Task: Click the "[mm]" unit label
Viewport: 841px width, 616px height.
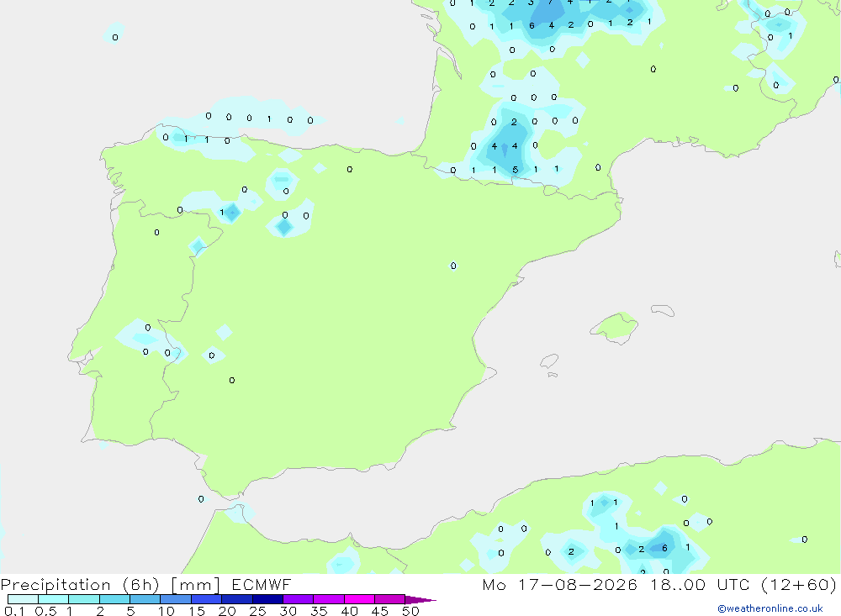Action: click(x=196, y=585)
